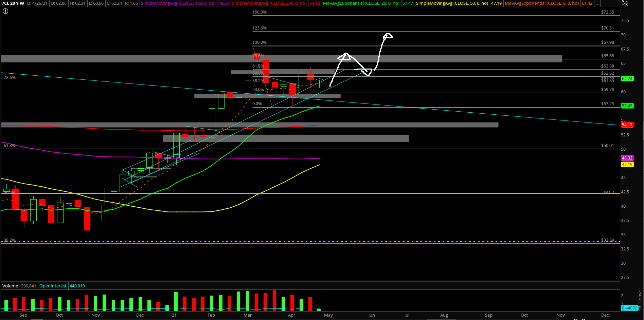Expand the hidden studies ellipsis

[597, 3]
